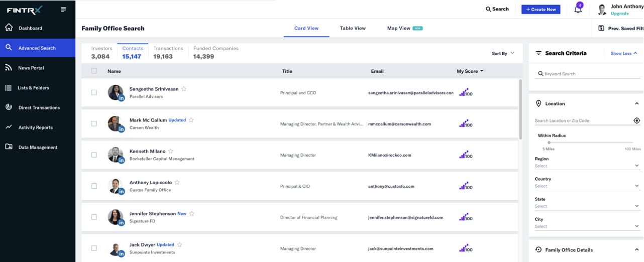Collapse the Location section chevron
The image size is (644, 262).
(x=637, y=103)
